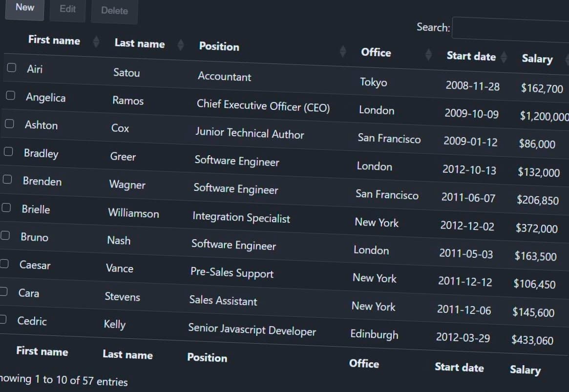The image size is (569, 392).
Task: Sort by the Office column header
Action: [x=376, y=52]
